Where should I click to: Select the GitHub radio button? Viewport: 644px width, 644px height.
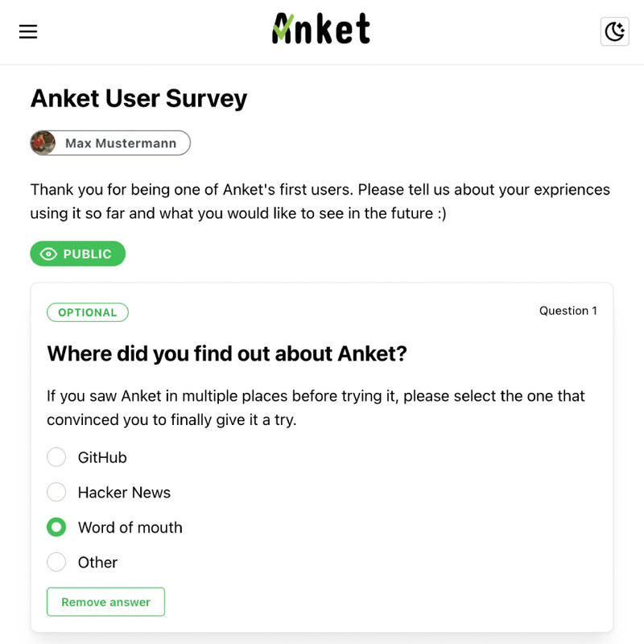[56, 457]
